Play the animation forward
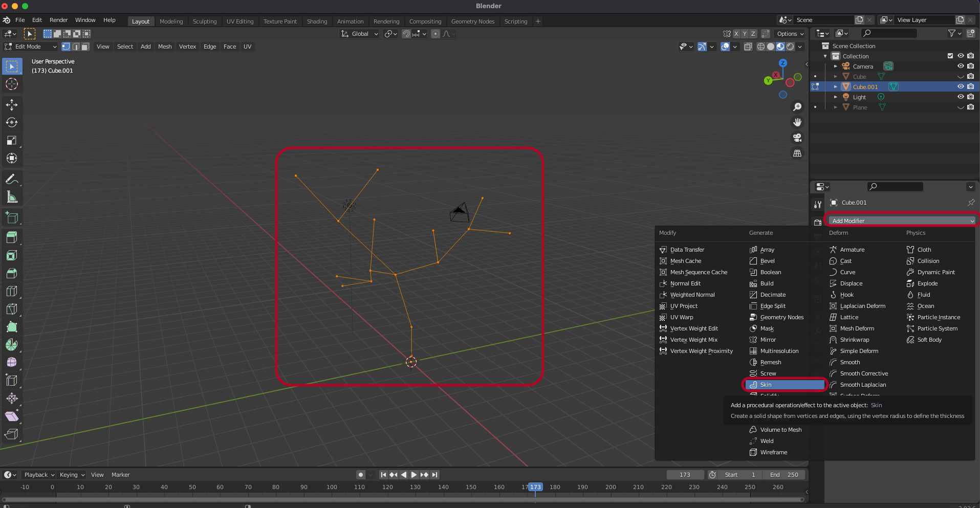 (414, 475)
